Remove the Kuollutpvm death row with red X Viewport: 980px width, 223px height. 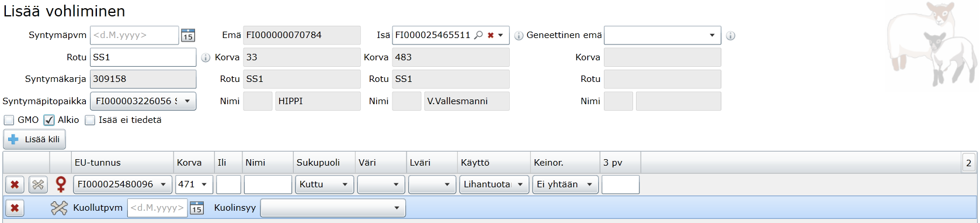click(15, 208)
